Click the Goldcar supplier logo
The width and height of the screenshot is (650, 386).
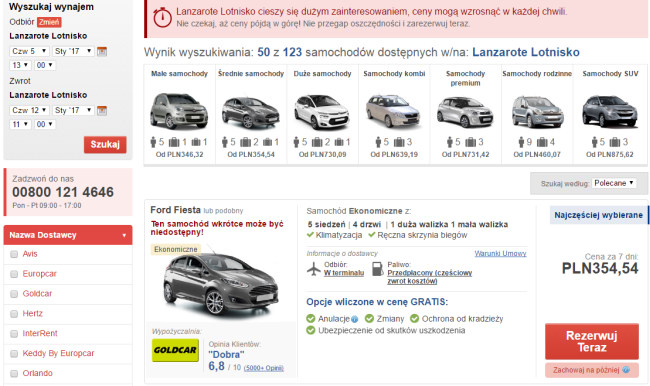[x=175, y=350]
